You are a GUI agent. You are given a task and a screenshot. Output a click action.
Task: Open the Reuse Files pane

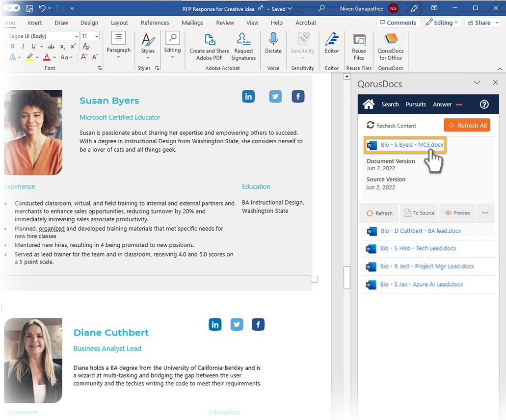[x=359, y=47]
